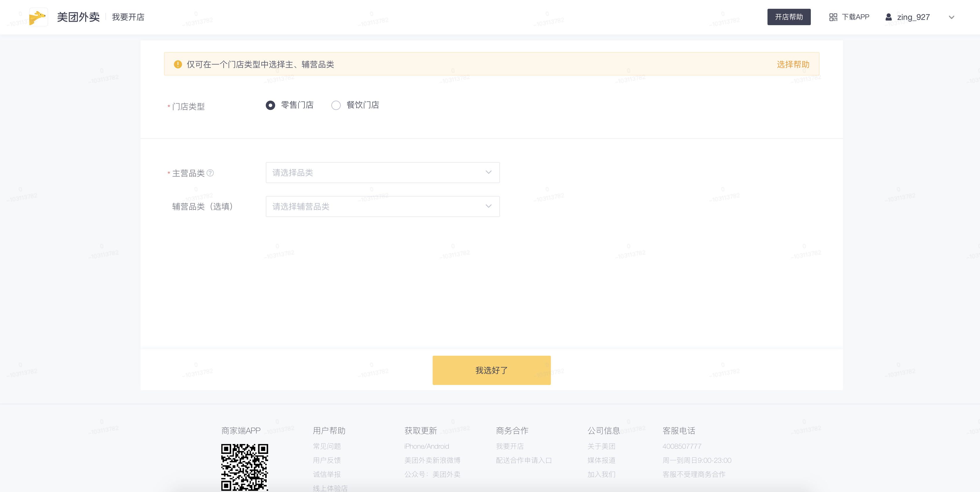Screen dimensions: 980x492
Task: Click the question mark help icon next to 主营品类
Action: (210, 173)
